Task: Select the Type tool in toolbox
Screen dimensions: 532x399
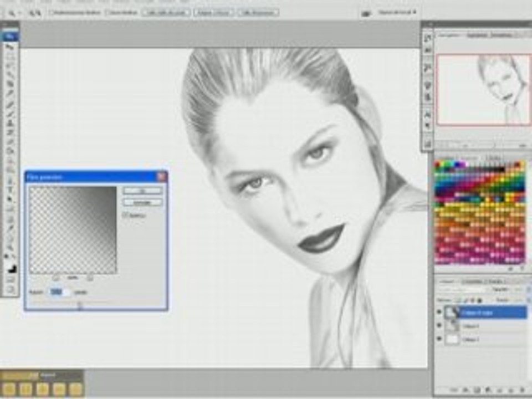Action: [x=10, y=190]
